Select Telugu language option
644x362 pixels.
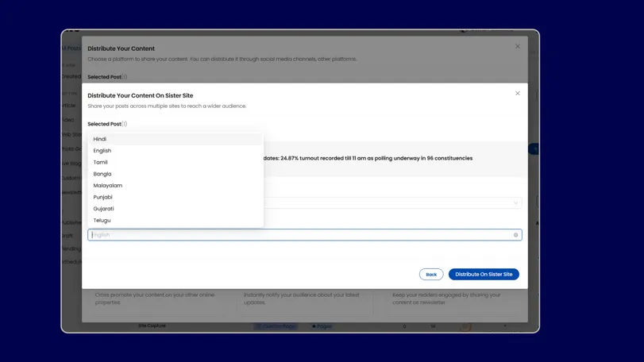[175, 221]
